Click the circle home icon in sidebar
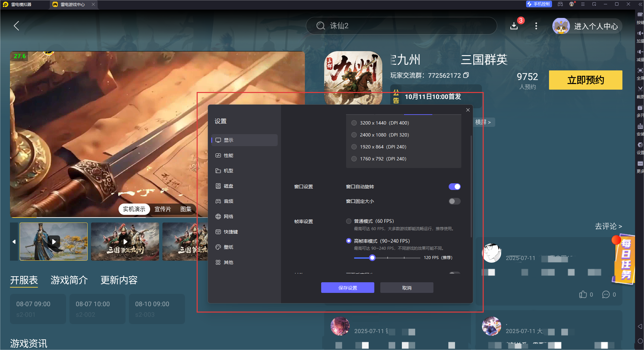 (640, 341)
